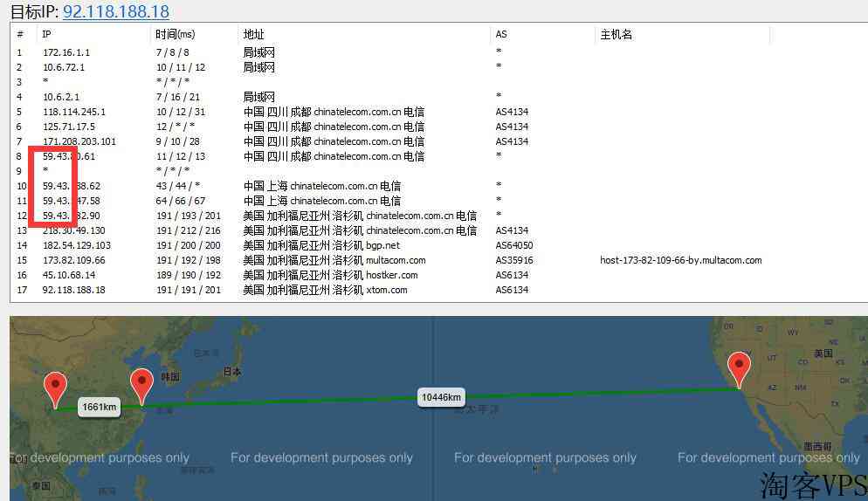Image resolution: width=868 pixels, height=501 pixels.
Task: Click the hostname host-173-82-109-66-by.multacom.com
Action: [x=681, y=260]
